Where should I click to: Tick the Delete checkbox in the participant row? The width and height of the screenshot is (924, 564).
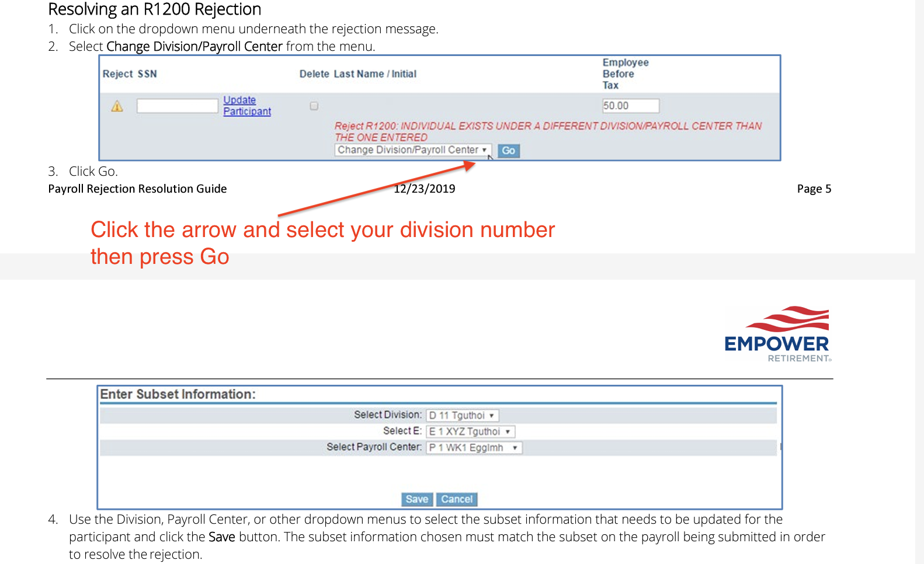(x=314, y=106)
